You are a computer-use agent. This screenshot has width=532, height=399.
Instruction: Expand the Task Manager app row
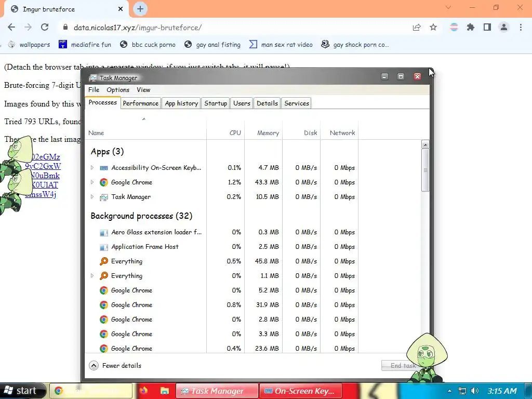point(92,197)
